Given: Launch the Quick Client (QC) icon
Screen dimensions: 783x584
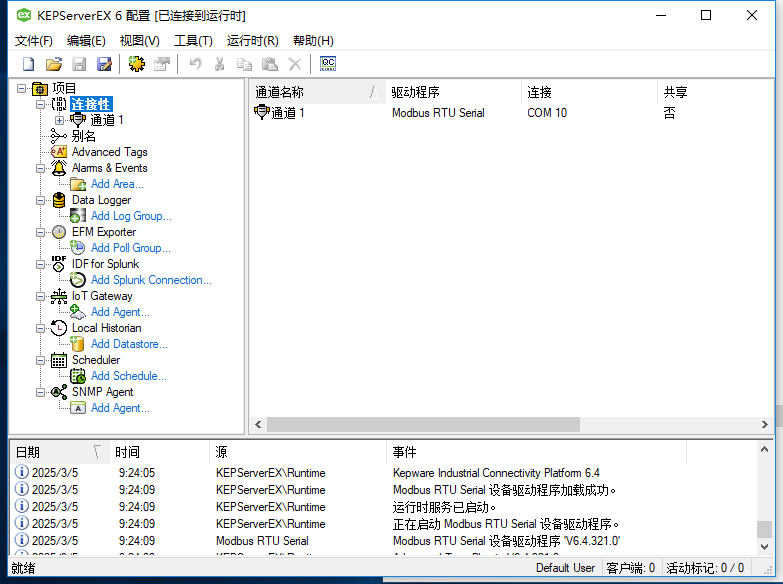Looking at the screenshot, I should (328, 64).
